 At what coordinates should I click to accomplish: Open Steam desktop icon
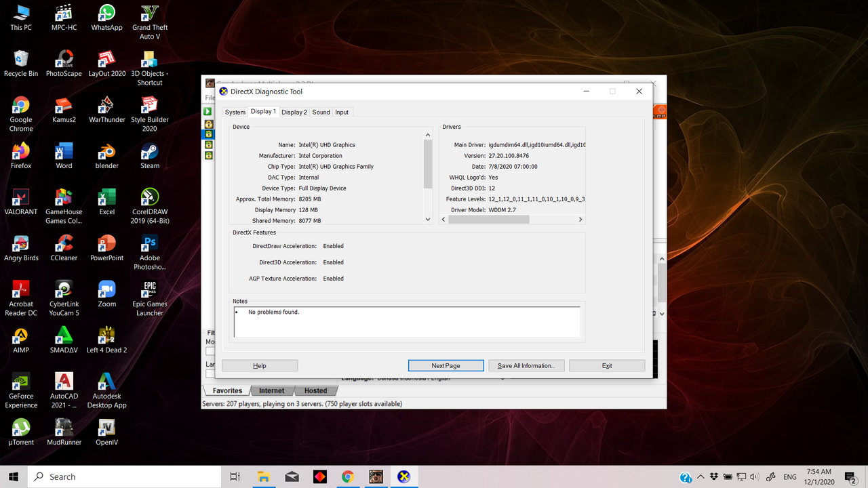(150, 156)
